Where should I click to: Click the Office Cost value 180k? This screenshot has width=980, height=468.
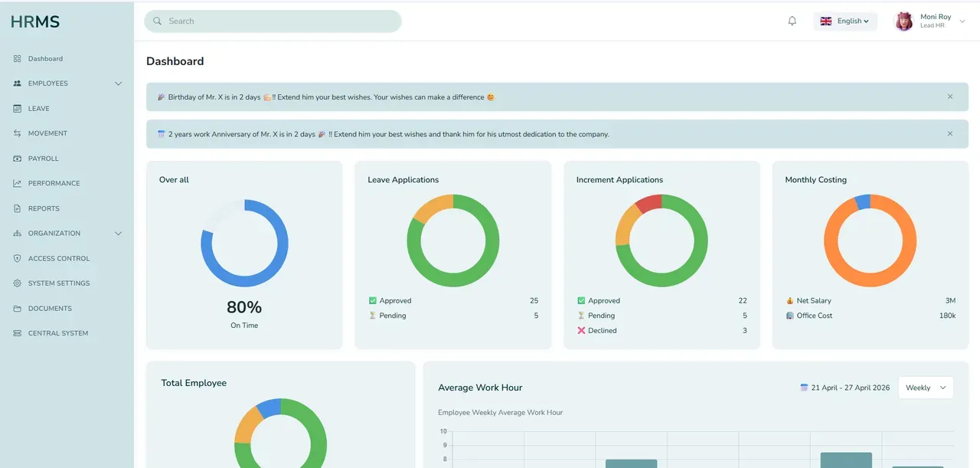click(947, 316)
